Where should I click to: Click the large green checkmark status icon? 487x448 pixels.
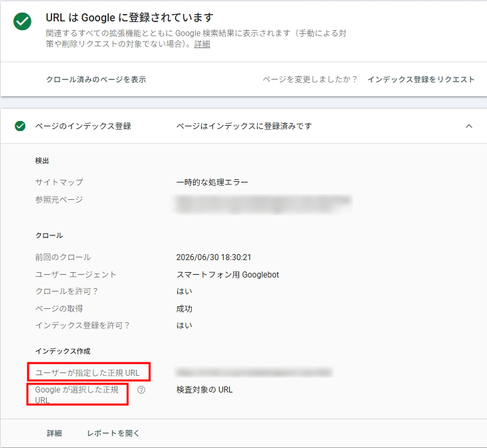[22, 21]
